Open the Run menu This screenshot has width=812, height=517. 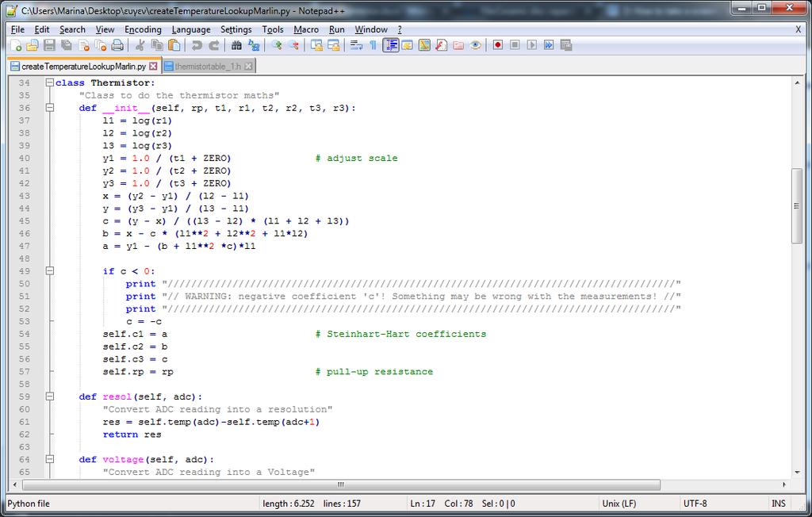336,29
